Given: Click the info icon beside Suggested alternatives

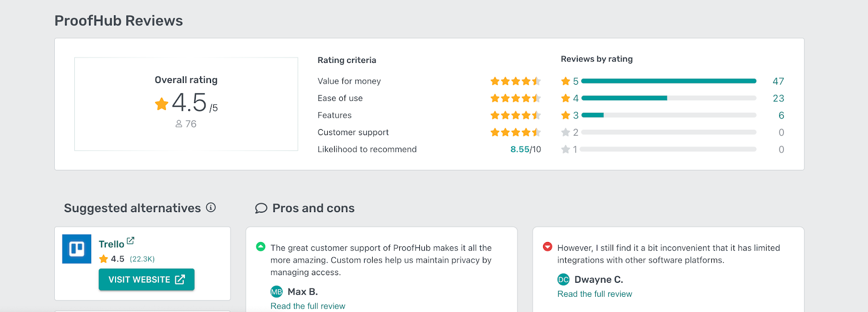Looking at the screenshot, I should pos(211,207).
